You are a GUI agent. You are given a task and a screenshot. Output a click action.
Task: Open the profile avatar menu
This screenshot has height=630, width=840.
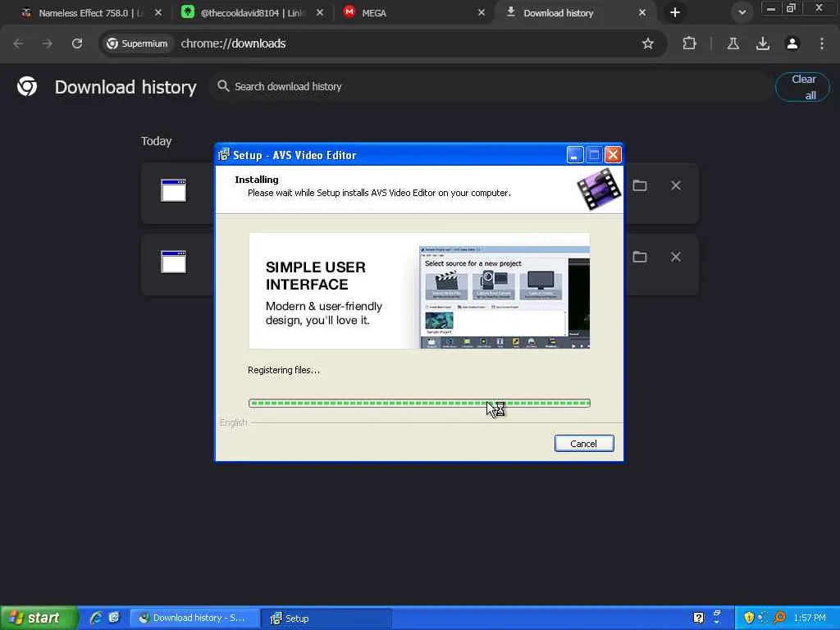pos(792,43)
